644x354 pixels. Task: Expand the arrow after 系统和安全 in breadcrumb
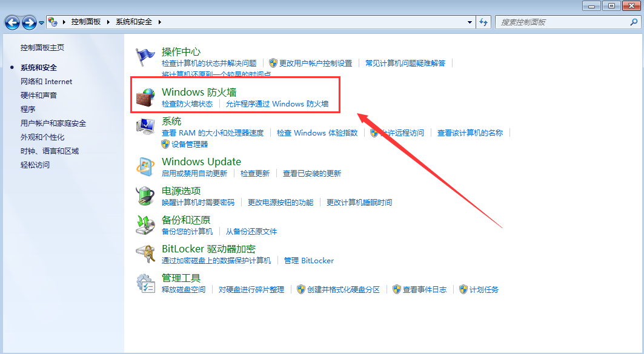160,22
